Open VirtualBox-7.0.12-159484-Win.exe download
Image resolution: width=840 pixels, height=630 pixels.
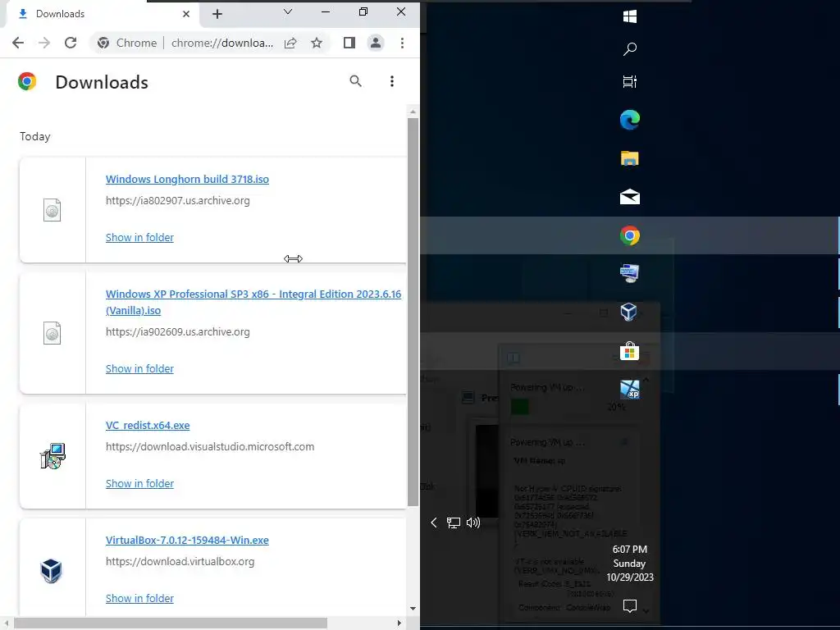click(188, 540)
